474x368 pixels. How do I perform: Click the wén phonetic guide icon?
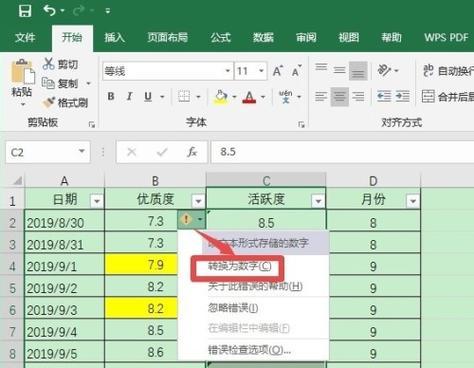(286, 97)
